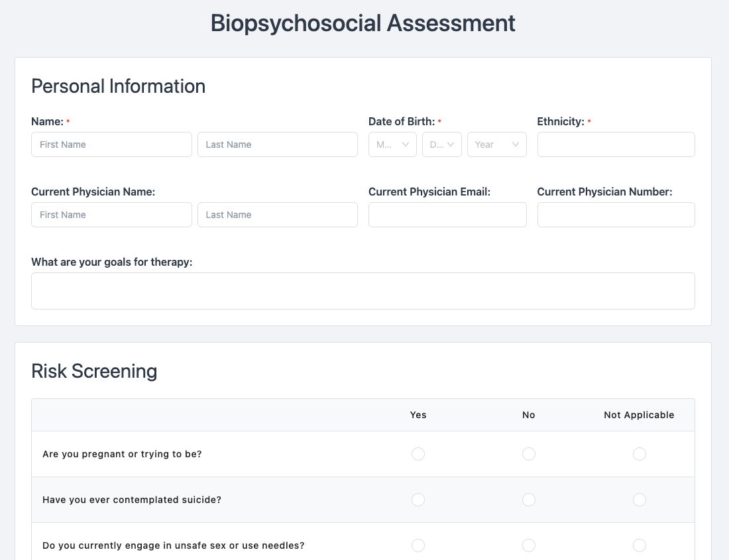The image size is (729, 560).
Task: Click the physician First Name field
Action: pos(111,215)
